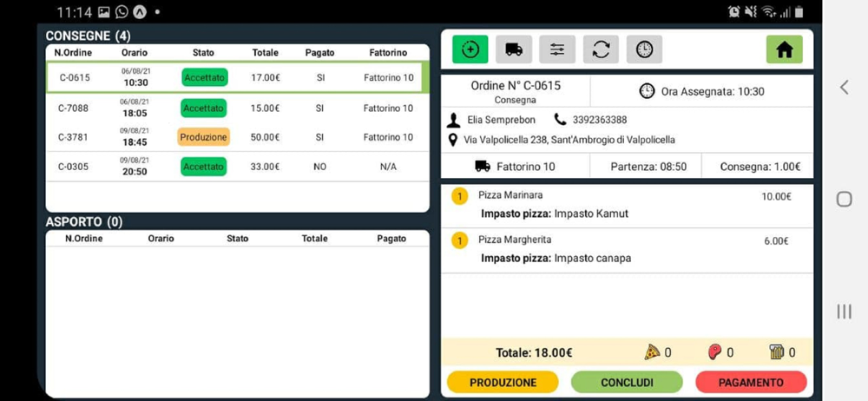
Task: Tap Ora Assegnata: 10:30 label
Action: (713, 91)
